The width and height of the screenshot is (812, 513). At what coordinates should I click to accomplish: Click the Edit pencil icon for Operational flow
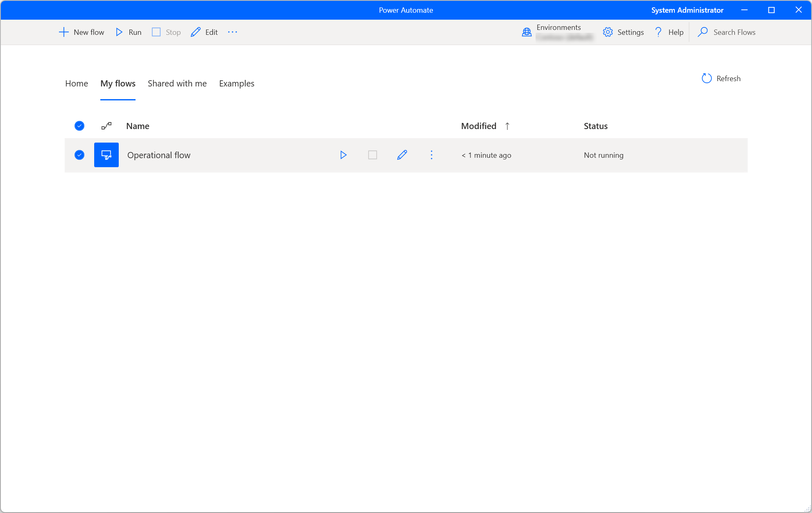click(x=402, y=155)
